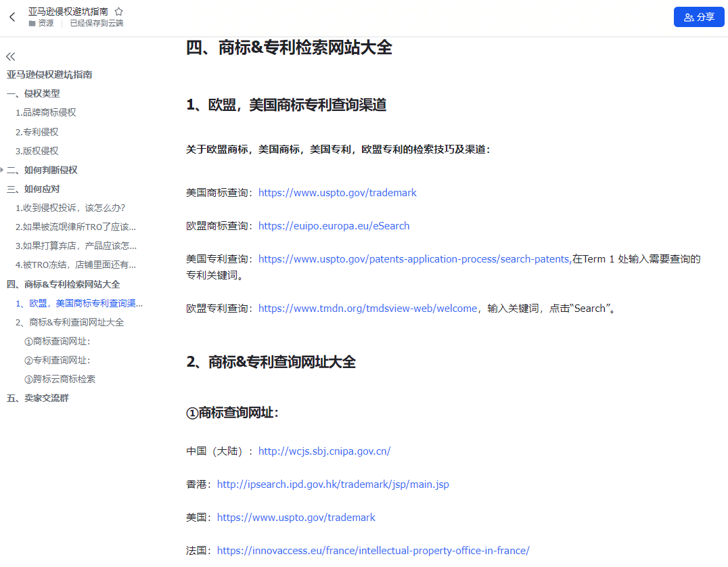Open the EUIPO eSearch link
This screenshot has width=728, height=567.
(334, 225)
